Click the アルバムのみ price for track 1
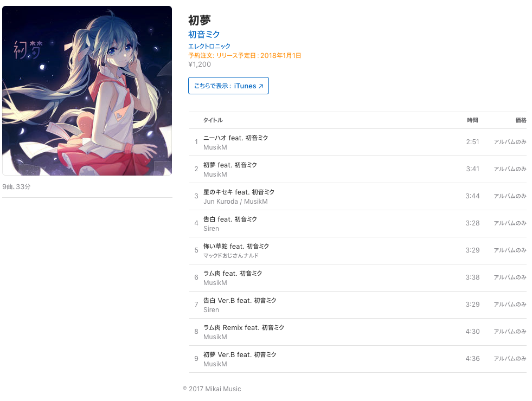This screenshot has height=401, width=532. click(510, 141)
